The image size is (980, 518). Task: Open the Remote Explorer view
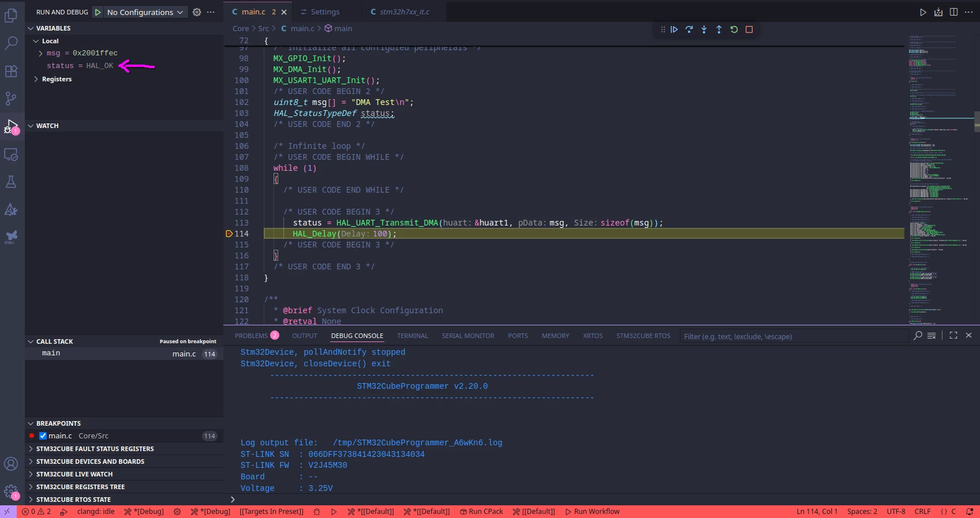tap(11, 154)
